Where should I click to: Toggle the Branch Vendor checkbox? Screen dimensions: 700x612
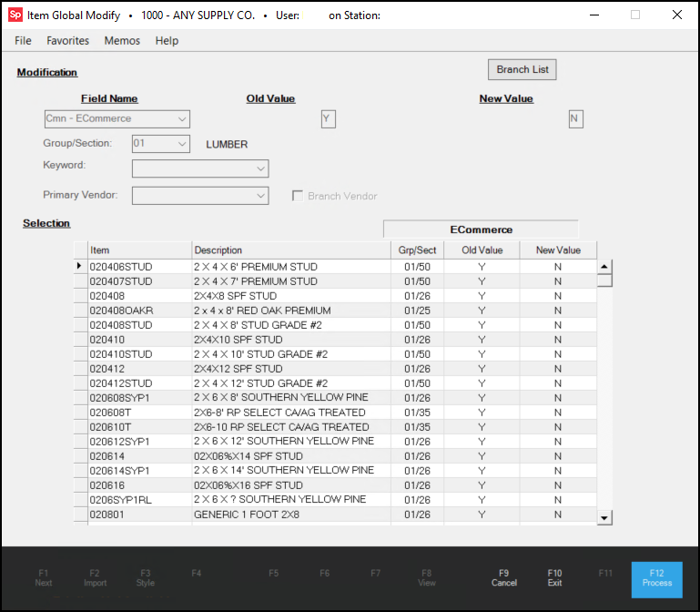click(298, 196)
